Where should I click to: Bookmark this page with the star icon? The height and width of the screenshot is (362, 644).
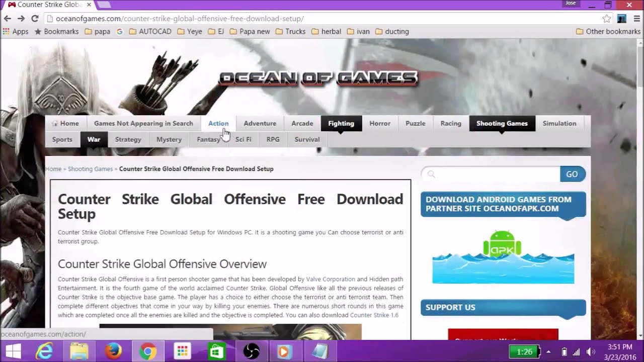coord(607,19)
